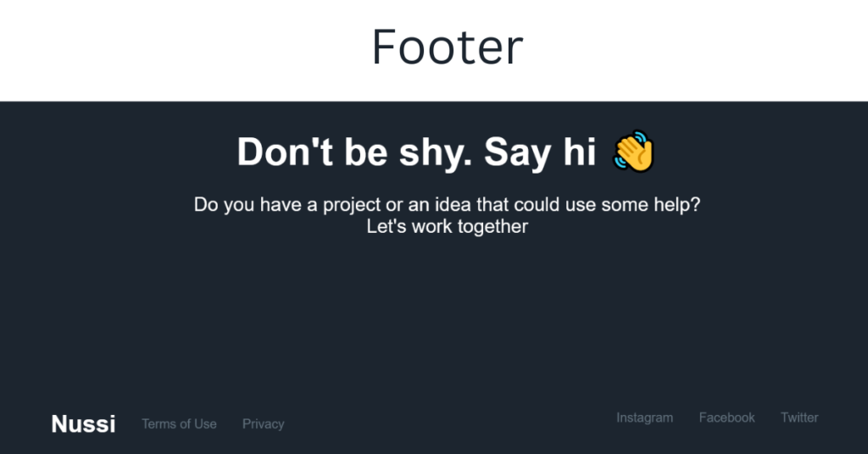Click the "Do you have a project" sentence
Viewport: 868px width, 454px height.
448,205
